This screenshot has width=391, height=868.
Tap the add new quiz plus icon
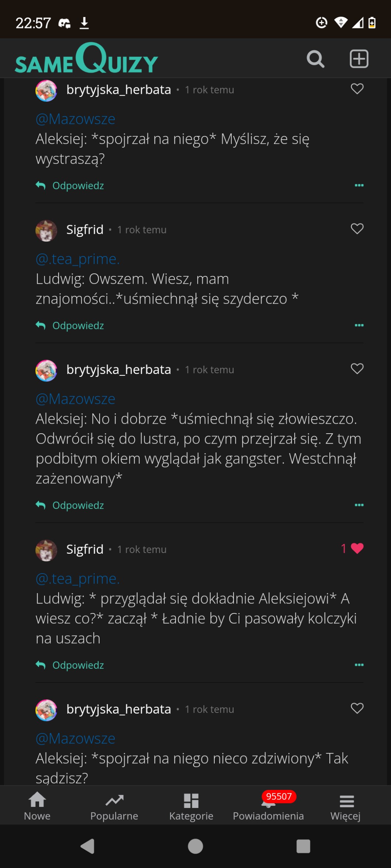click(x=359, y=59)
